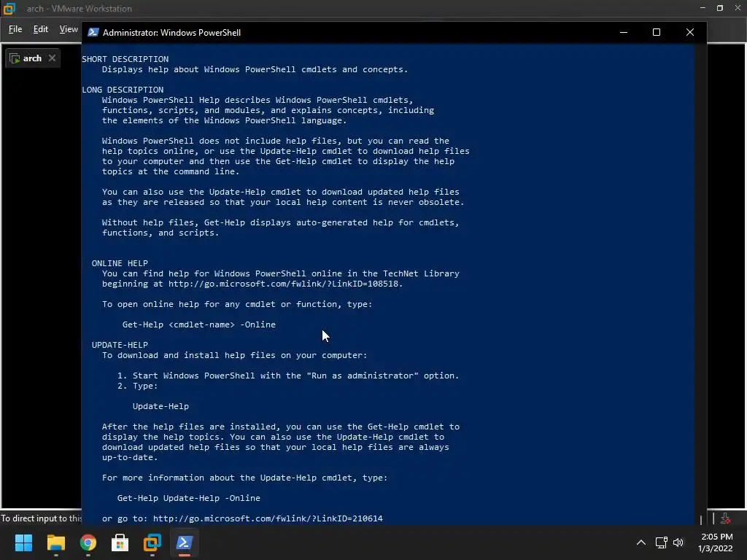
Task: Click the VMware Workstation logo icon
Action: coord(9,8)
